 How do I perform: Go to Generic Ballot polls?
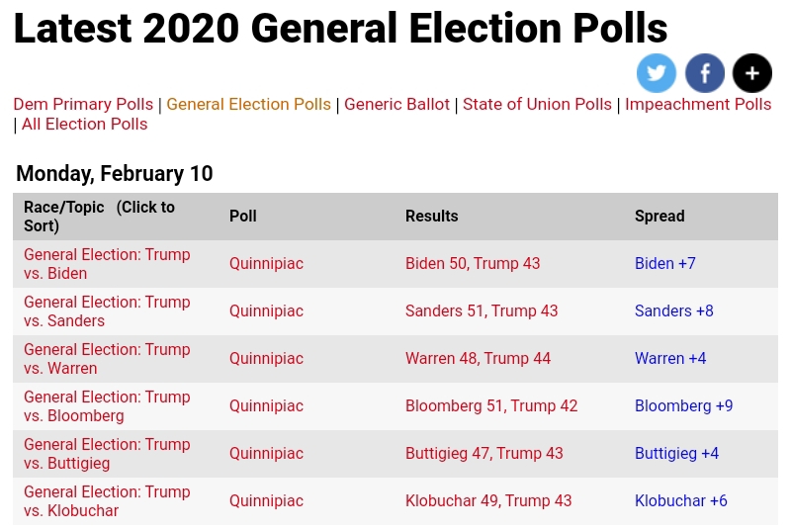(396, 104)
